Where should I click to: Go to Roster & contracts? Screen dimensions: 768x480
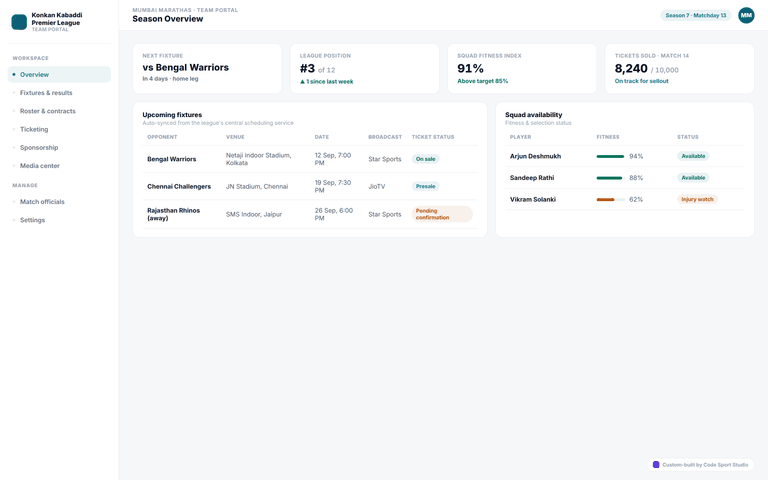(59, 111)
